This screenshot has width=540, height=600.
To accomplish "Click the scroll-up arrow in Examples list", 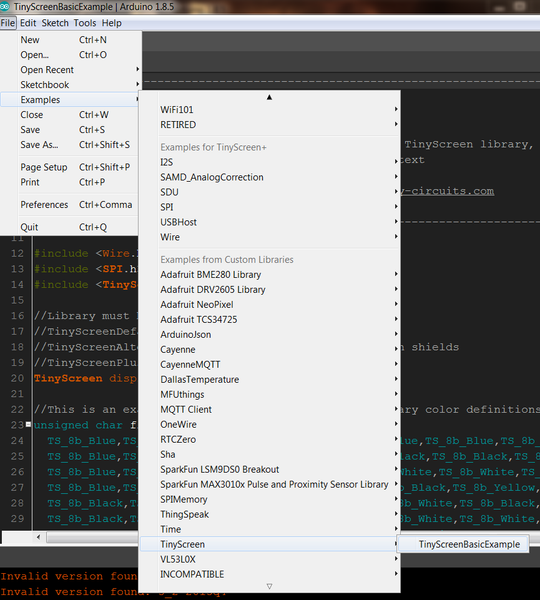I will click(269, 98).
